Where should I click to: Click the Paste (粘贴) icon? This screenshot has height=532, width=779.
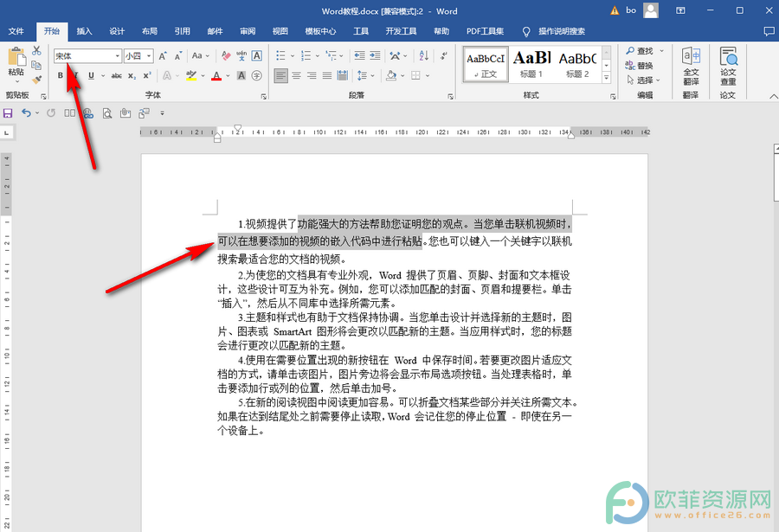(16, 56)
